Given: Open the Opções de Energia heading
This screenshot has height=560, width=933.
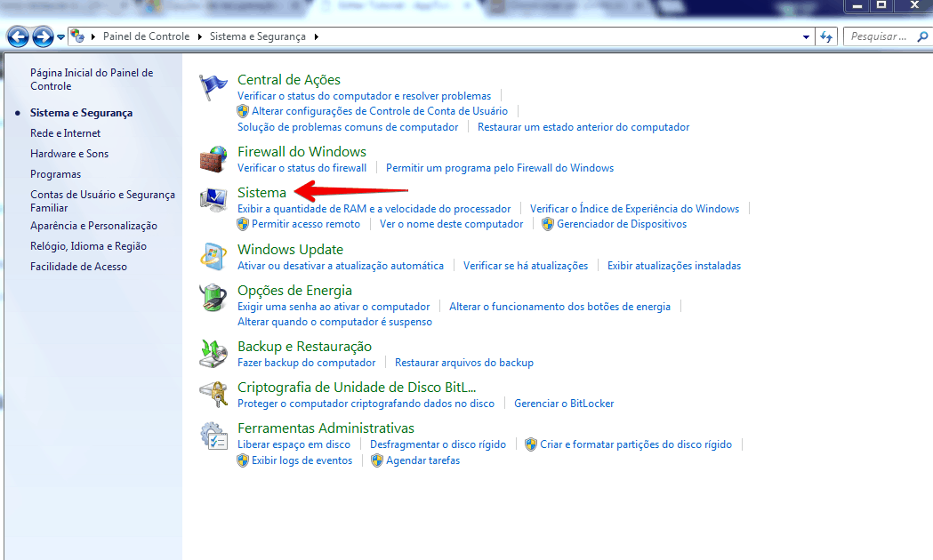Looking at the screenshot, I should click(294, 291).
